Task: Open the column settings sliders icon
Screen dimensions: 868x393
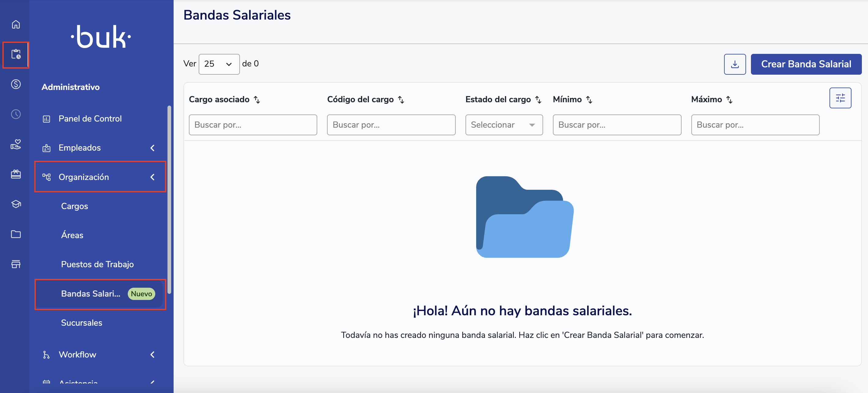Action: 840,98
